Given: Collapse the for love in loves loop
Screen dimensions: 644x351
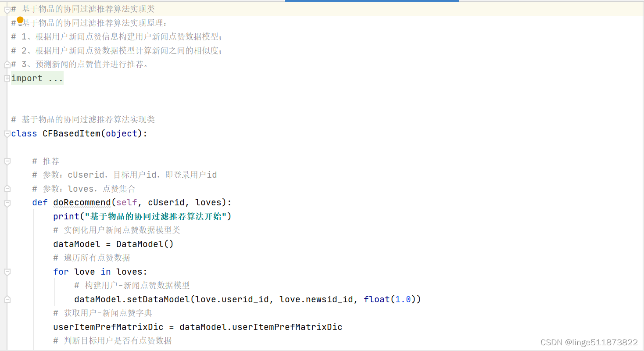Looking at the screenshot, I should 7,272.
